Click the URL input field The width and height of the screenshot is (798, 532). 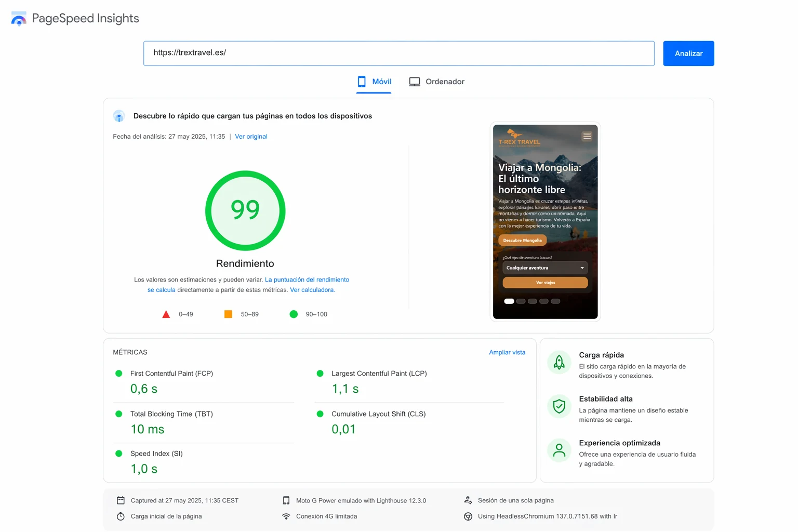point(399,54)
